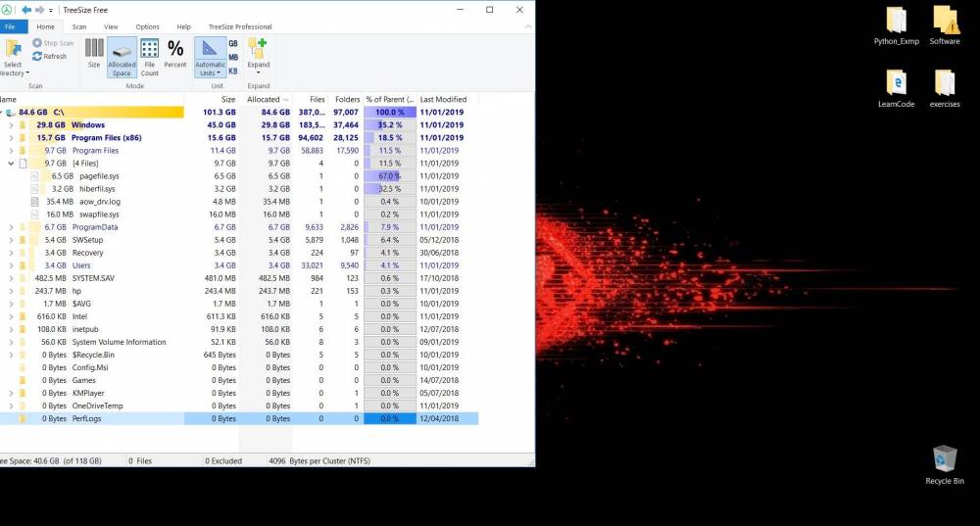Screen dimensions: 980x526
Task: Open the Help ribbon tab
Action: tap(184, 26)
